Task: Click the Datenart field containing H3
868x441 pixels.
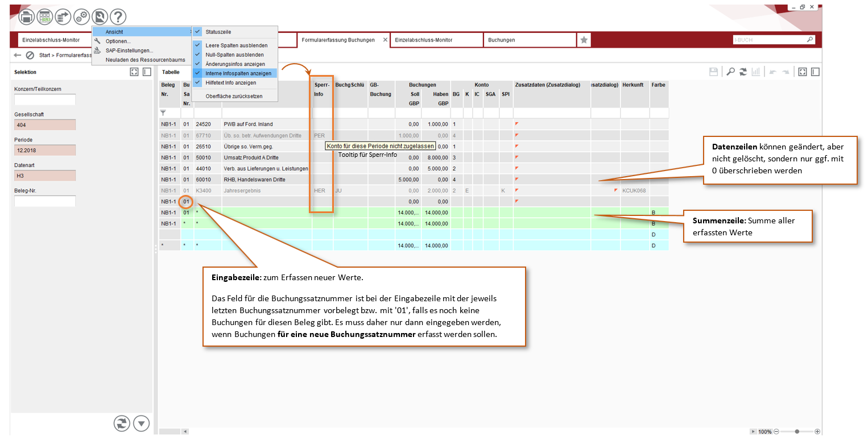Action: point(45,176)
